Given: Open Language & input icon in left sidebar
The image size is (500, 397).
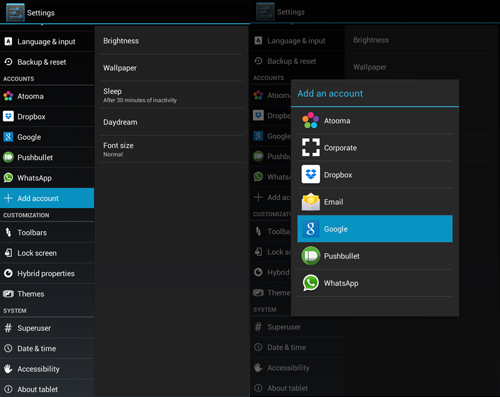Looking at the screenshot, I should tap(8, 41).
